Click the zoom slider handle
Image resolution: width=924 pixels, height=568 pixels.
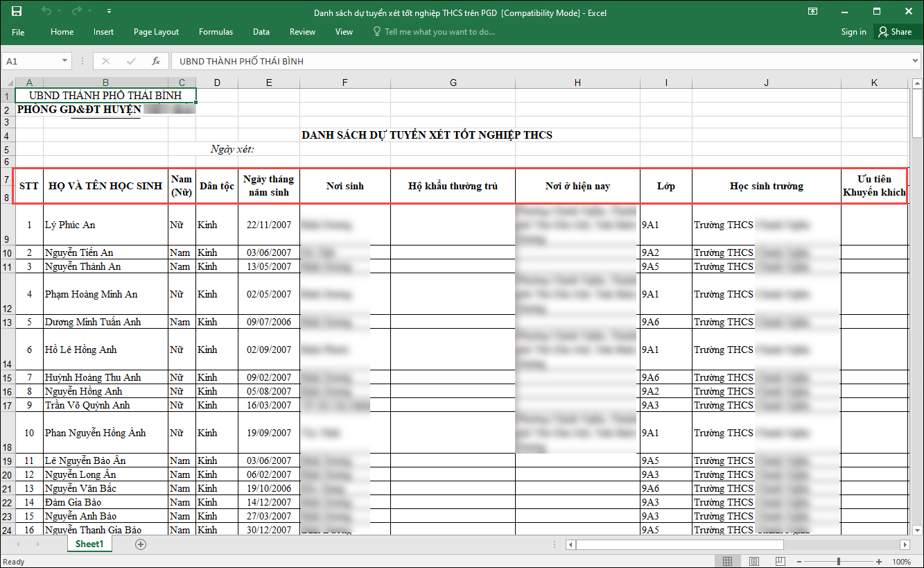[x=839, y=561]
